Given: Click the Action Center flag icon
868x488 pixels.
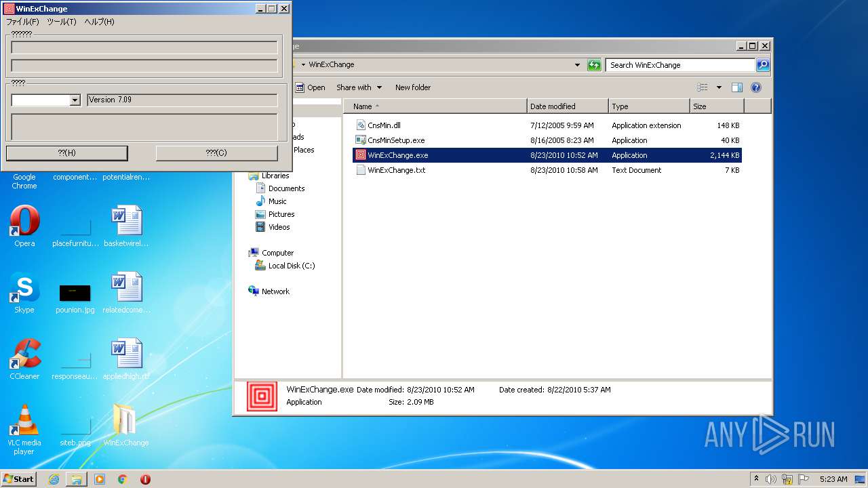Looking at the screenshot, I should point(803,479).
